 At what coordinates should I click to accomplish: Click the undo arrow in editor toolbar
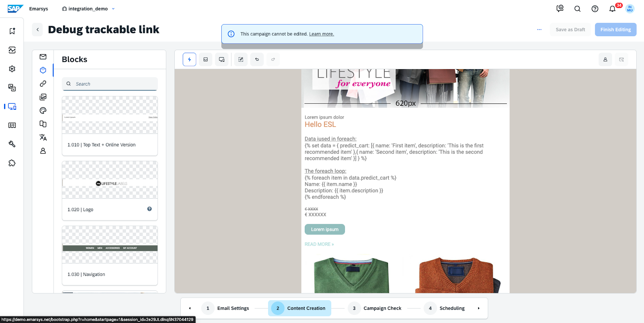click(x=257, y=60)
